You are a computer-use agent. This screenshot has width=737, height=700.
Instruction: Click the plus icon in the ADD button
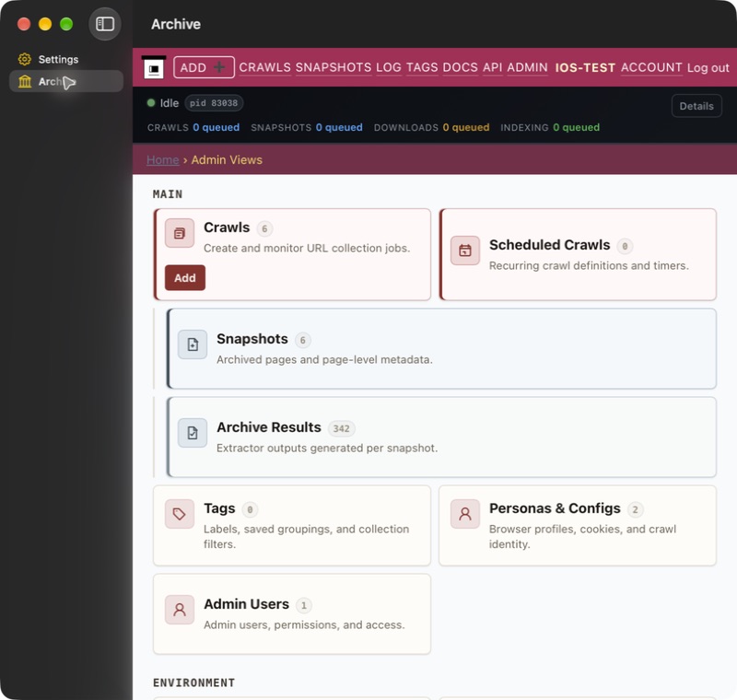[x=219, y=67]
